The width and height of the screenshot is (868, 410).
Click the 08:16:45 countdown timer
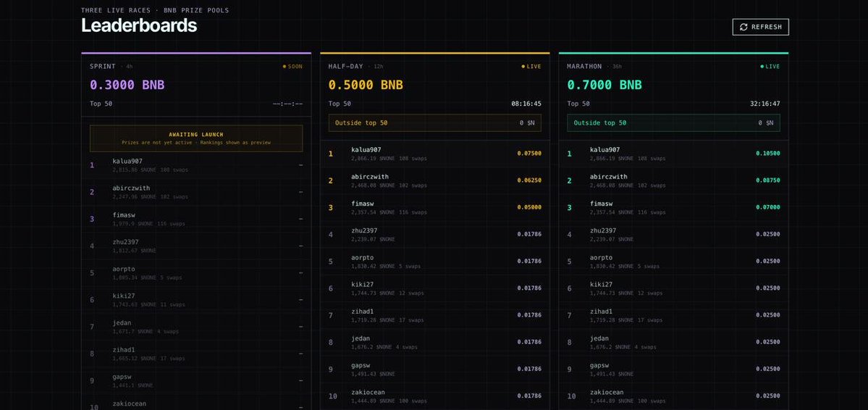[526, 104]
